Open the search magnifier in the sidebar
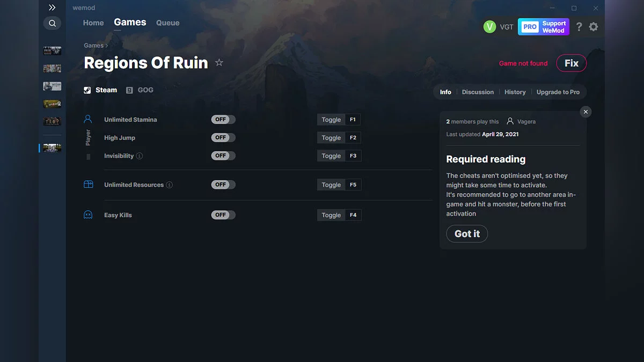 click(52, 23)
